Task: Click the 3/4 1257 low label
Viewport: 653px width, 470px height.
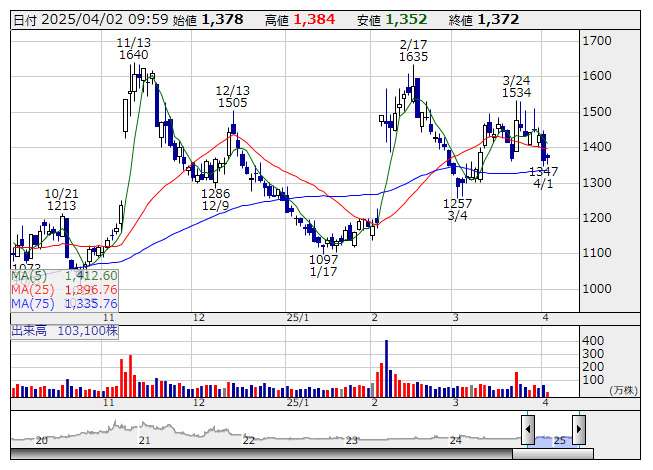Action: [457, 209]
